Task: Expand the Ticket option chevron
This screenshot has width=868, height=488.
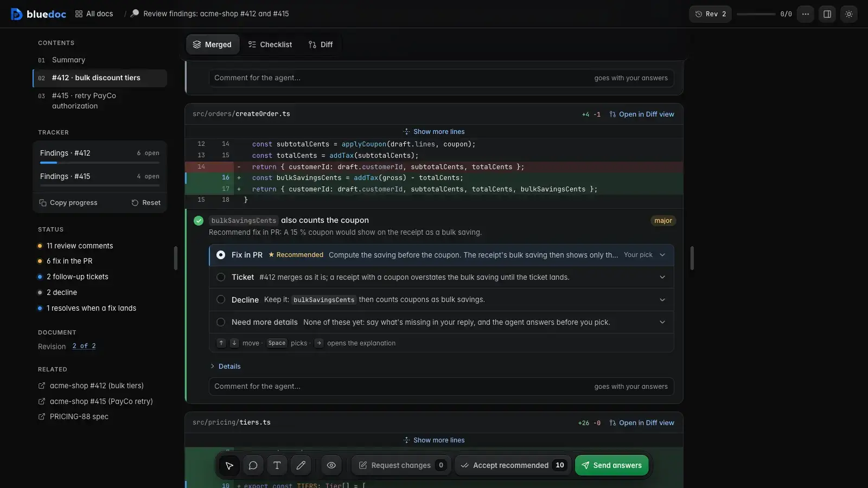Action: 662,277
